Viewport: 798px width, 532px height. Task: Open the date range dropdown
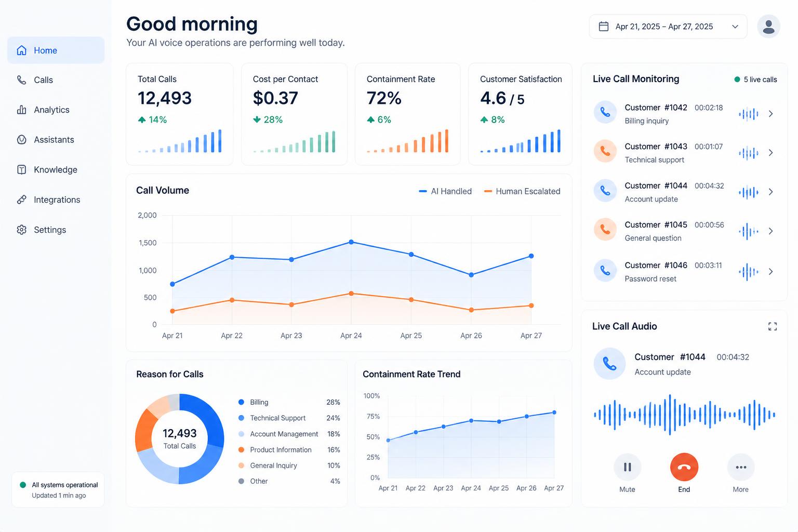click(x=668, y=26)
